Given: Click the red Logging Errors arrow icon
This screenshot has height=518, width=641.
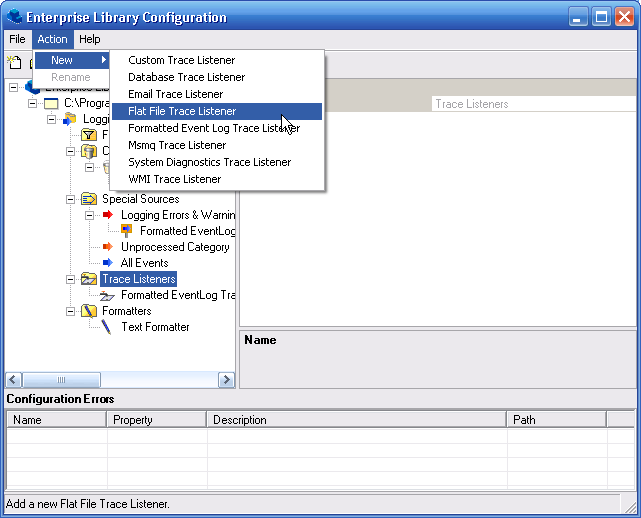Looking at the screenshot, I should pyautogui.click(x=108, y=215).
